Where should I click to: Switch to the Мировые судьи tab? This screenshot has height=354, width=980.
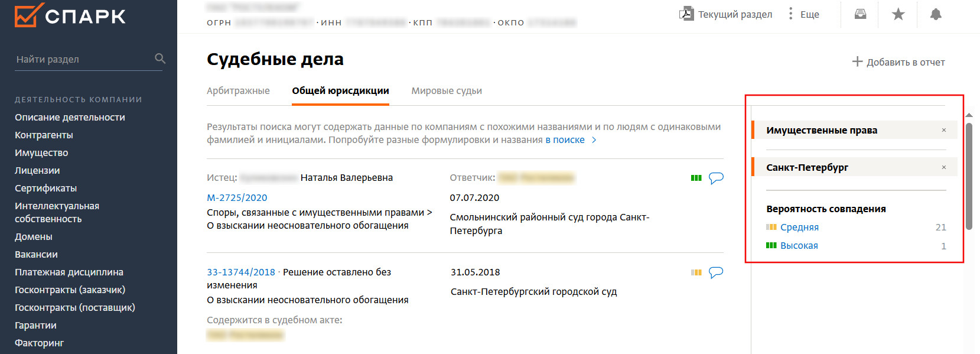(447, 90)
